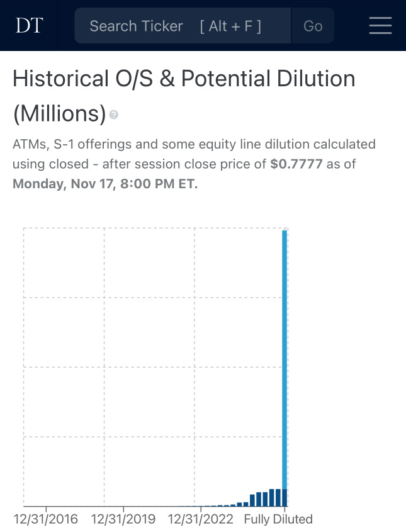Click the (Millions) unit text in heading
The height and width of the screenshot is (532, 406).
(59, 114)
